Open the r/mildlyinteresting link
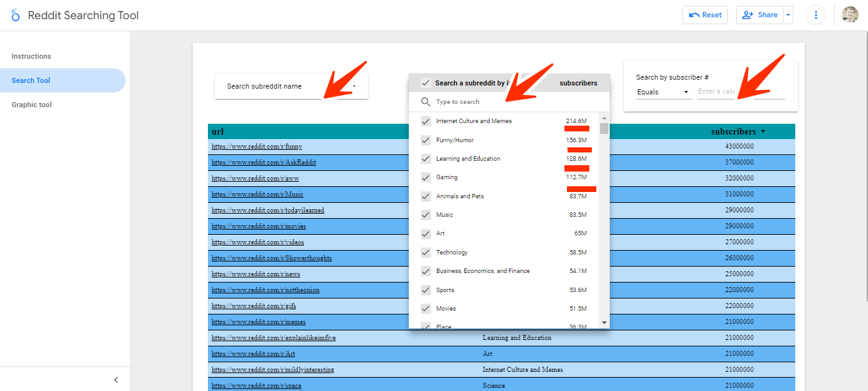 click(273, 370)
